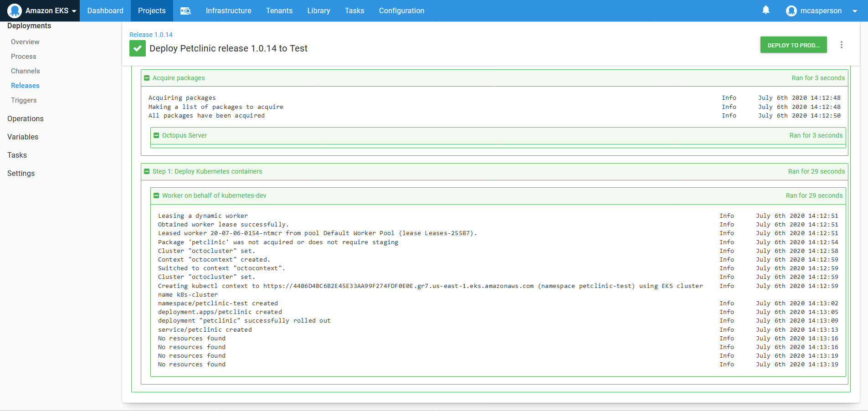868x411 pixels.
Task: Select Triggers under Deployments
Action: click(24, 100)
